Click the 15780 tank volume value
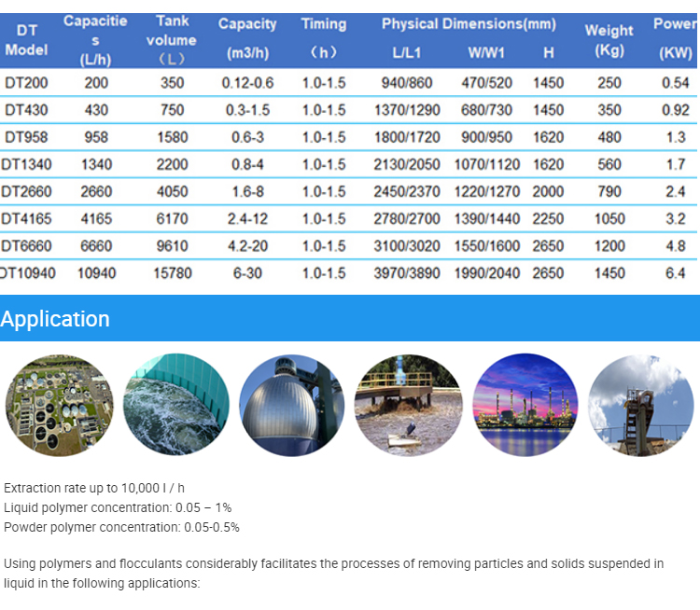 point(173,273)
